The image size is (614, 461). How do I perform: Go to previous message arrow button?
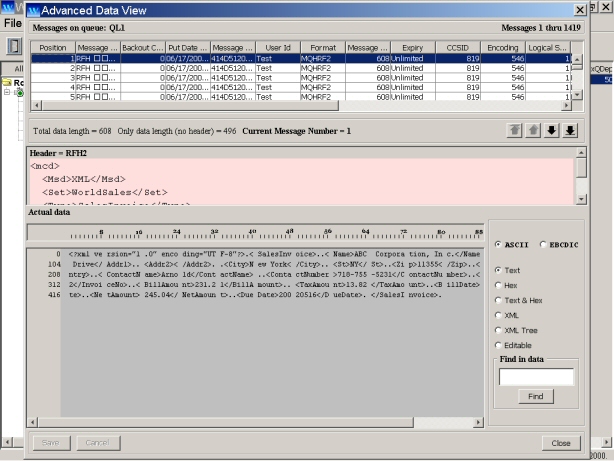(x=533, y=130)
